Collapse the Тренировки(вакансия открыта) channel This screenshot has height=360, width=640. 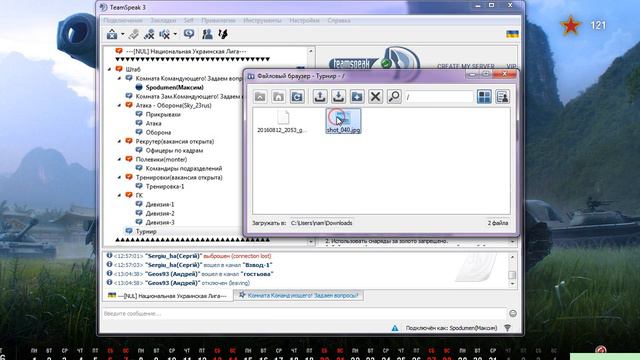[x=119, y=177]
